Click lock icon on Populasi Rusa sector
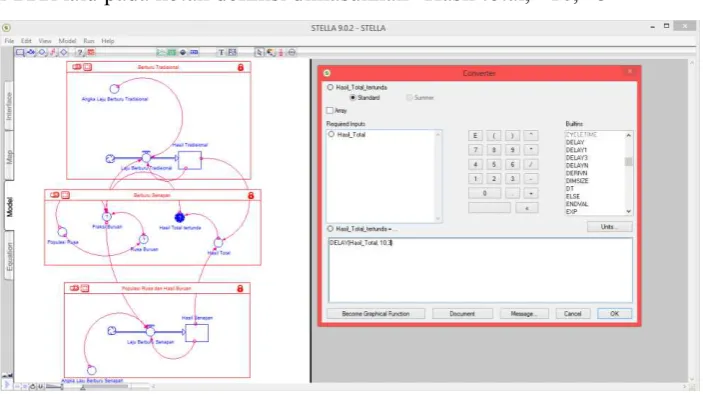Image resolution: width=703 pixels, height=394 pixels. click(240, 288)
